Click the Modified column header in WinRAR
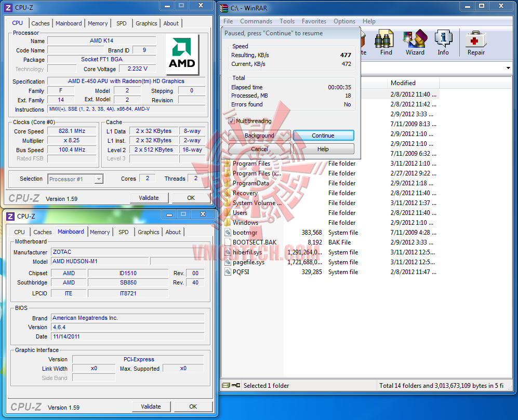518x420 pixels. (413, 83)
